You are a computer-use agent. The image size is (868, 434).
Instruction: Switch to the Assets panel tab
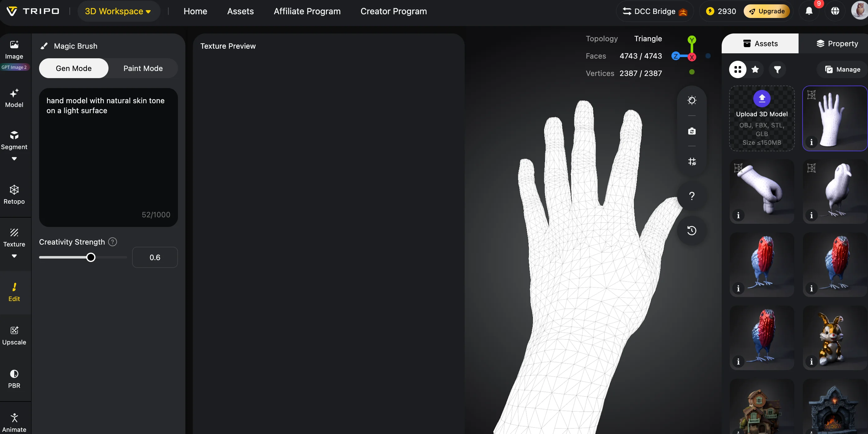pyautogui.click(x=760, y=43)
